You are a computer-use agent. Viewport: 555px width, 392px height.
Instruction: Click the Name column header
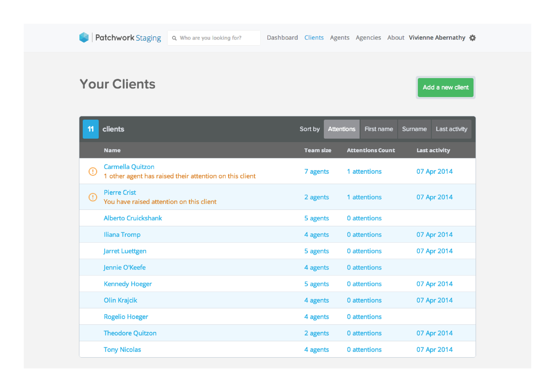112,150
